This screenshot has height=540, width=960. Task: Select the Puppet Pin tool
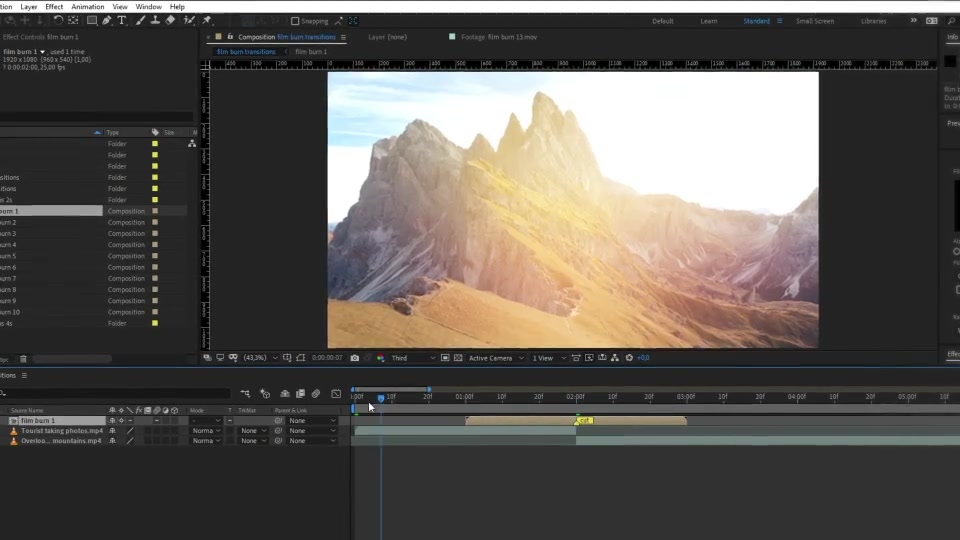[x=207, y=20]
